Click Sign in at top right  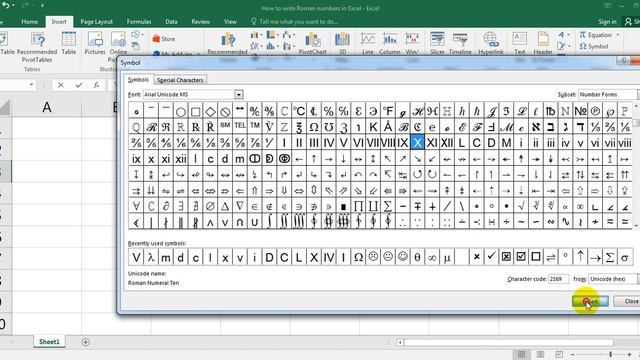(607, 22)
